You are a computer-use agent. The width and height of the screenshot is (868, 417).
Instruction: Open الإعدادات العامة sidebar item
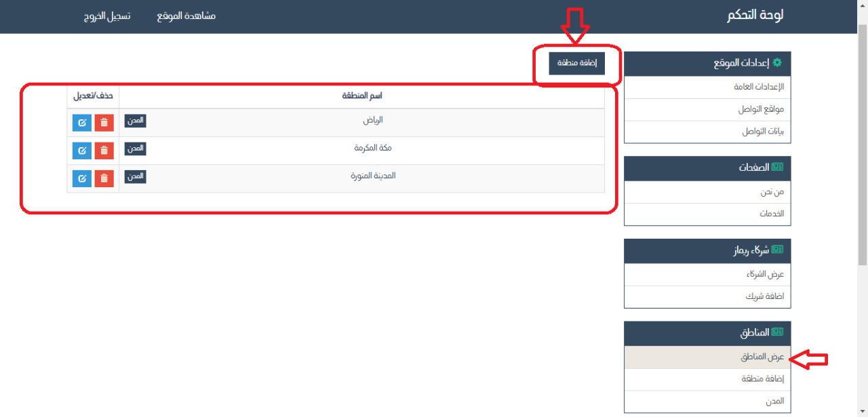759,87
